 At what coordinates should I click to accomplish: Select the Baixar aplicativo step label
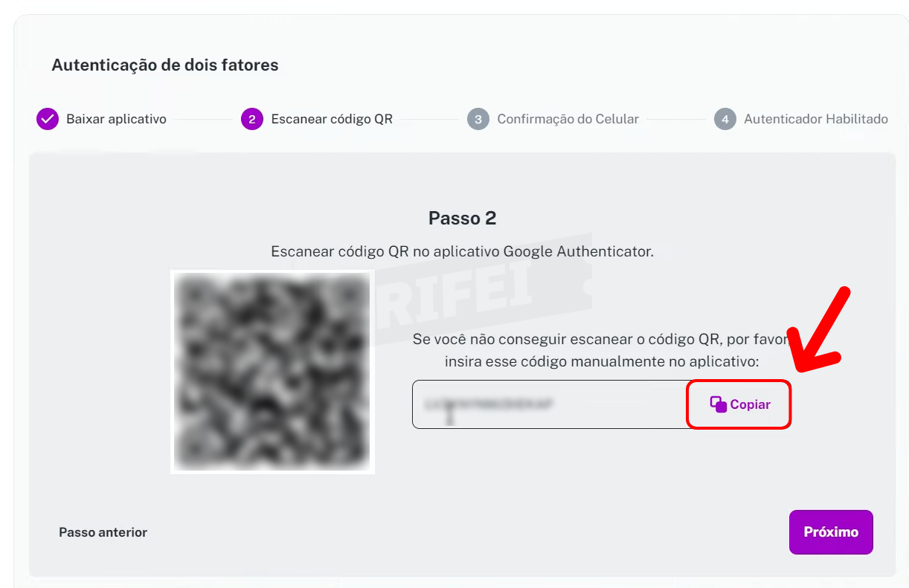(116, 119)
